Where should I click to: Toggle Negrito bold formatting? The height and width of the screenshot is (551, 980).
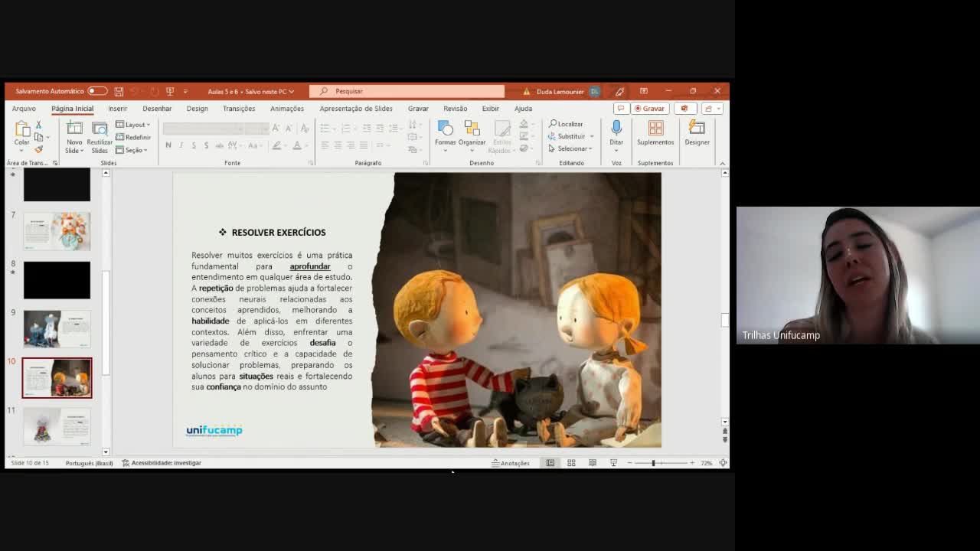point(168,145)
